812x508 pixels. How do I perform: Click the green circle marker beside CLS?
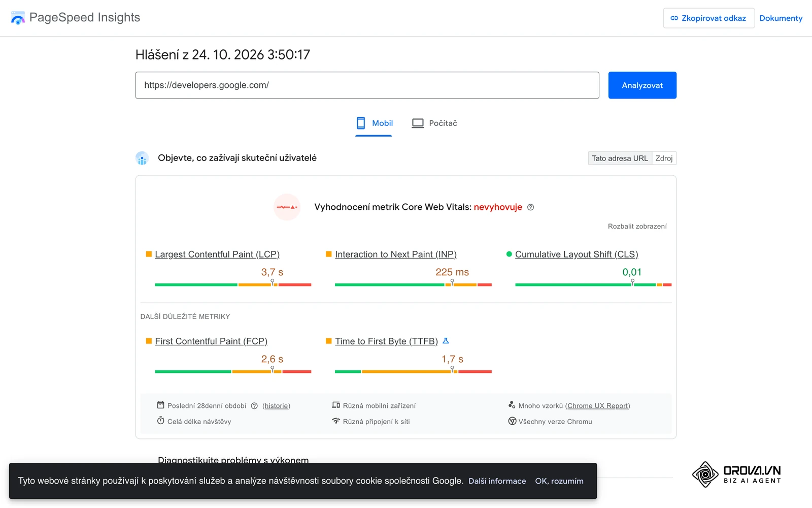tap(509, 254)
